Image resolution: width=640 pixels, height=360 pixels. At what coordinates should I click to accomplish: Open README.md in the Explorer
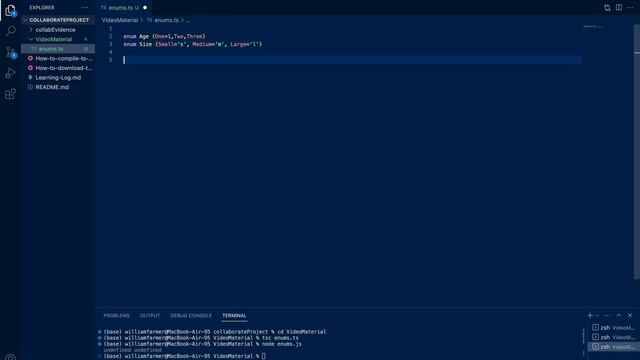(x=58, y=87)
